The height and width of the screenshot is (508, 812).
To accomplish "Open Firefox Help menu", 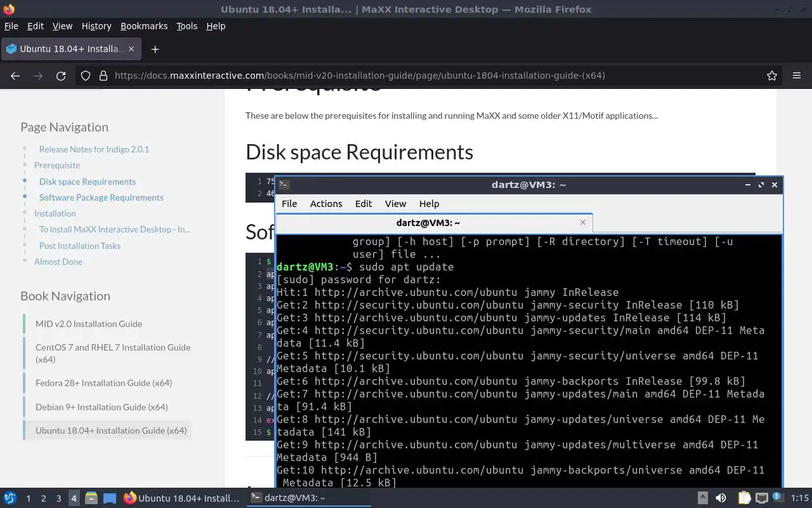I will 216,26.
